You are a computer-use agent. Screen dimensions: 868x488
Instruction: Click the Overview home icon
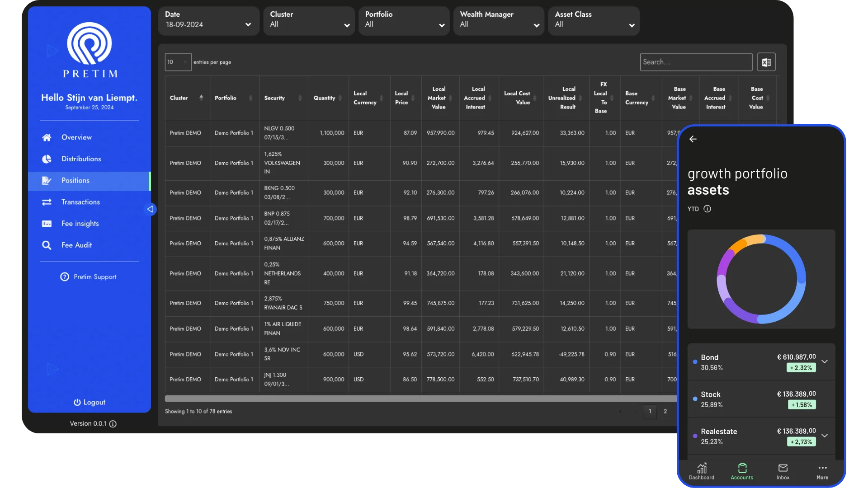(47, 137)
